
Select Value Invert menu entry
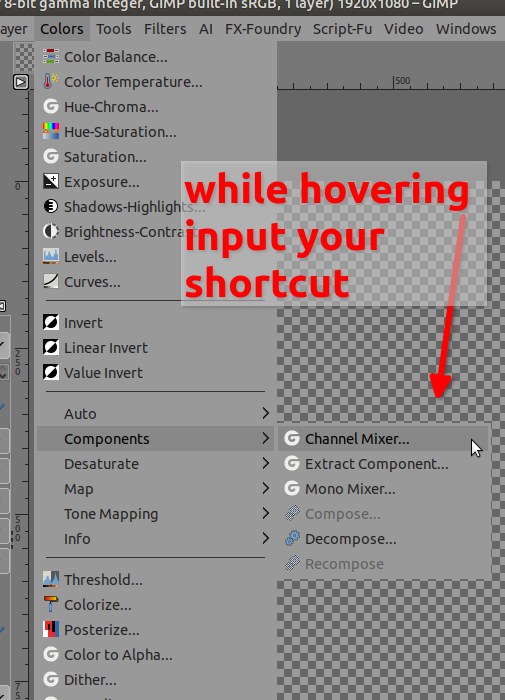point(155,372)
